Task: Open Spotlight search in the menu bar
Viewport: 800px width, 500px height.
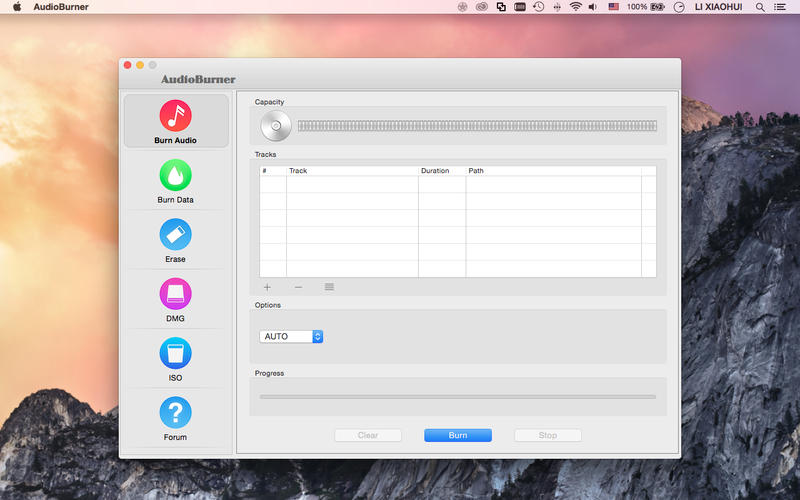Action: click(x=760, y=7)
